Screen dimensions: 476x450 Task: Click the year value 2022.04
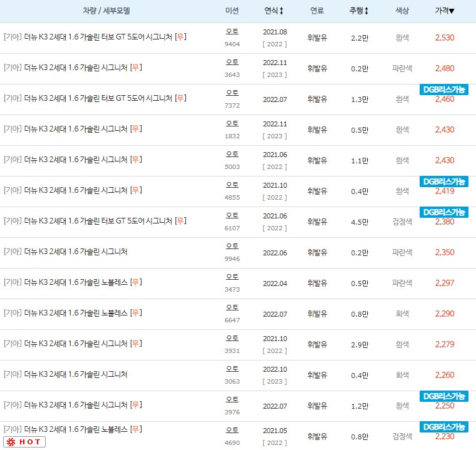pos(275,284)
